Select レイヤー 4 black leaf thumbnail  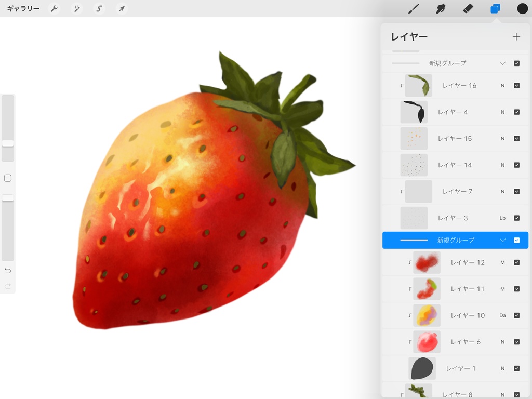coord(414,112)
